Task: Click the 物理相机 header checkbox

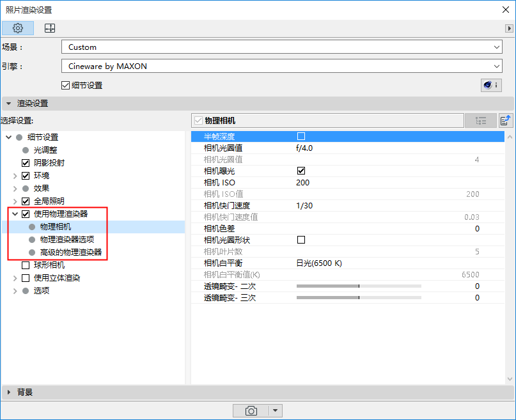Action: click(198, 121)
